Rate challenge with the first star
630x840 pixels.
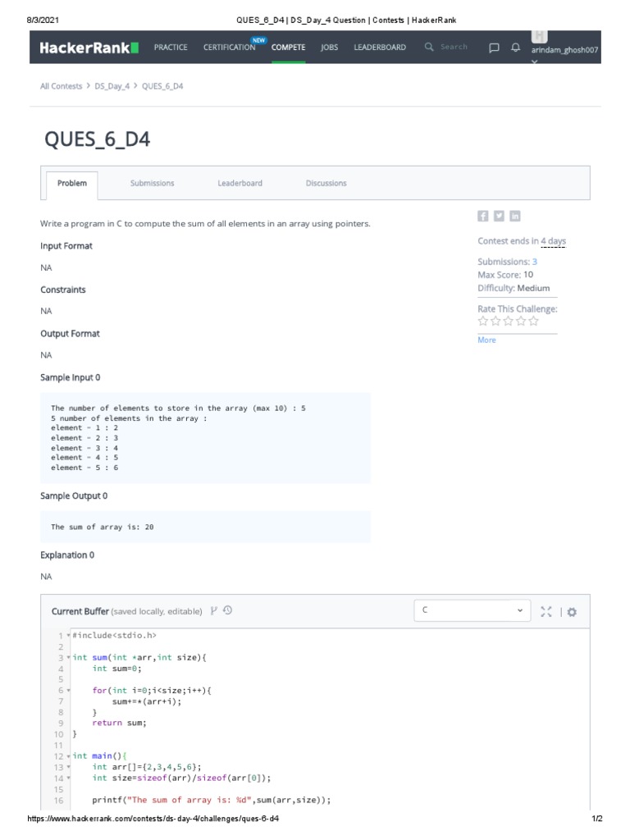pyautogui.click(x=483, y=322)
